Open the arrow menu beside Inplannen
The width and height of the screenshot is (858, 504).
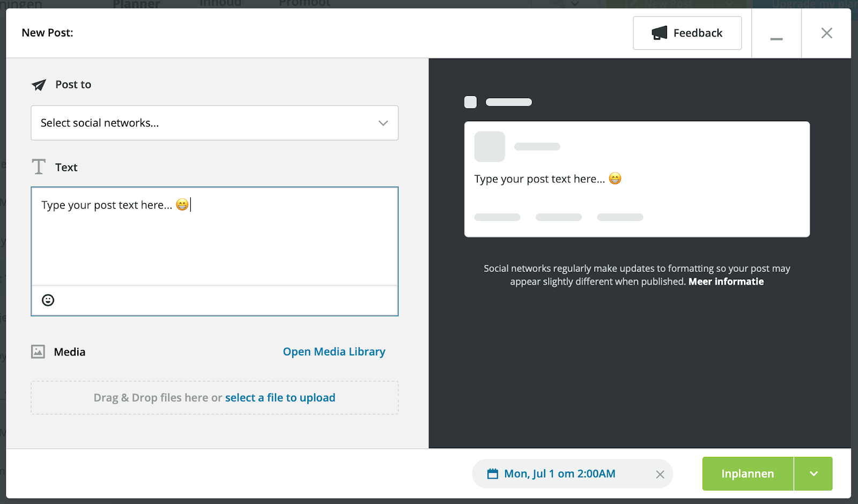coord(813,474)
